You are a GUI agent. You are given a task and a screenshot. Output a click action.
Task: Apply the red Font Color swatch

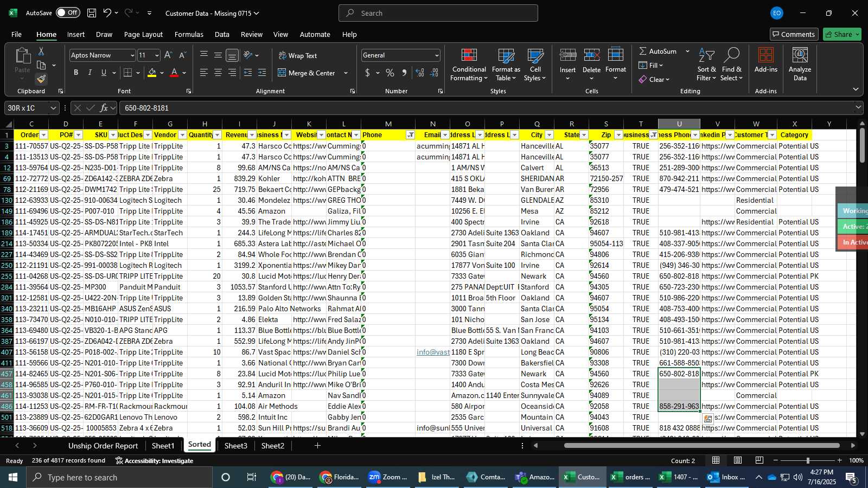174,73
